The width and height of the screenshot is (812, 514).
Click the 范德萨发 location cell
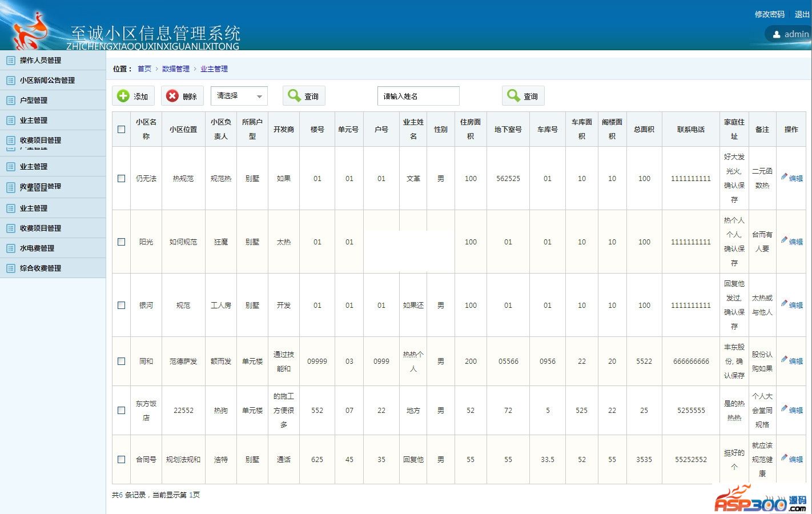(183, 361)
